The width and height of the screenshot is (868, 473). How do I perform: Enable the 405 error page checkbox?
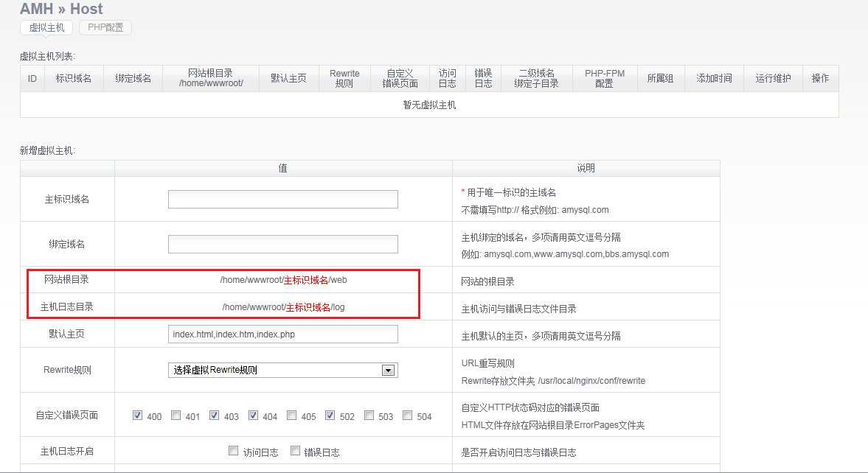coord(292,416)
